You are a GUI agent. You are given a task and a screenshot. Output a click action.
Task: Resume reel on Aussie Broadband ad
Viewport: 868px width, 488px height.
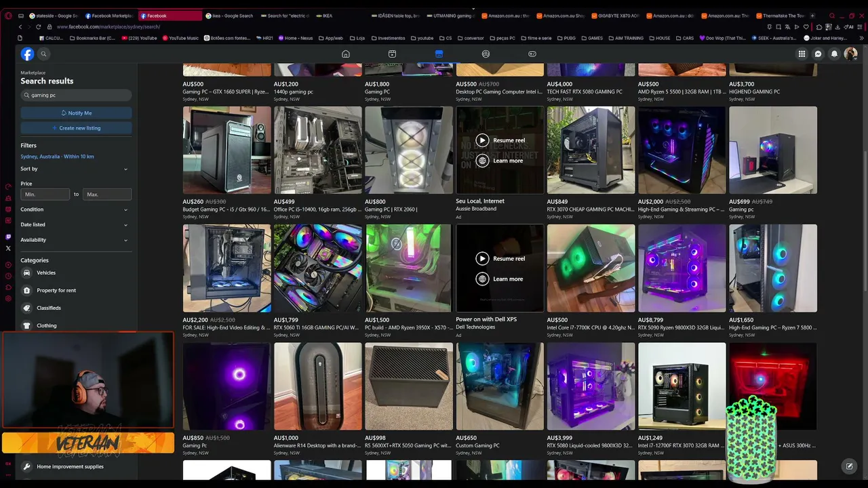pyautogui.click(x=501, y=140)
